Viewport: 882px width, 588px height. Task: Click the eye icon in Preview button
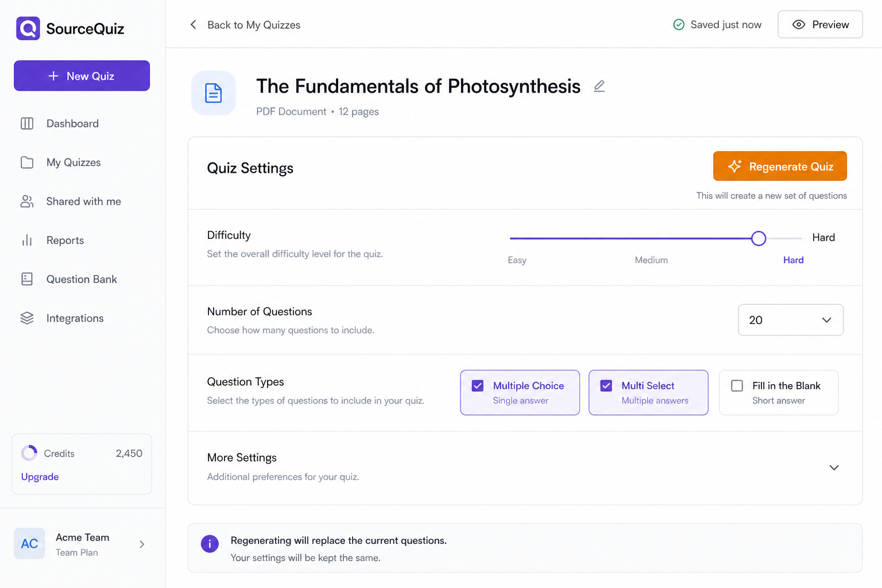(x=799, y=25)
